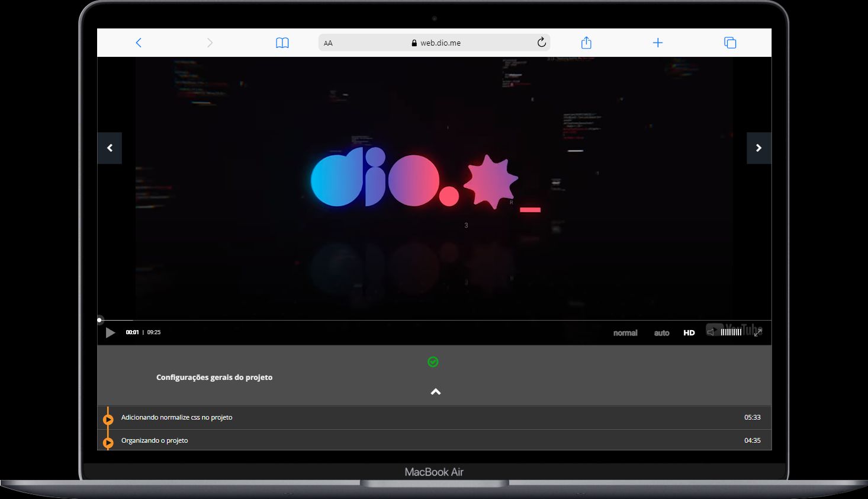
Task: Open the normal playback speed option
Action: [625, 333]
